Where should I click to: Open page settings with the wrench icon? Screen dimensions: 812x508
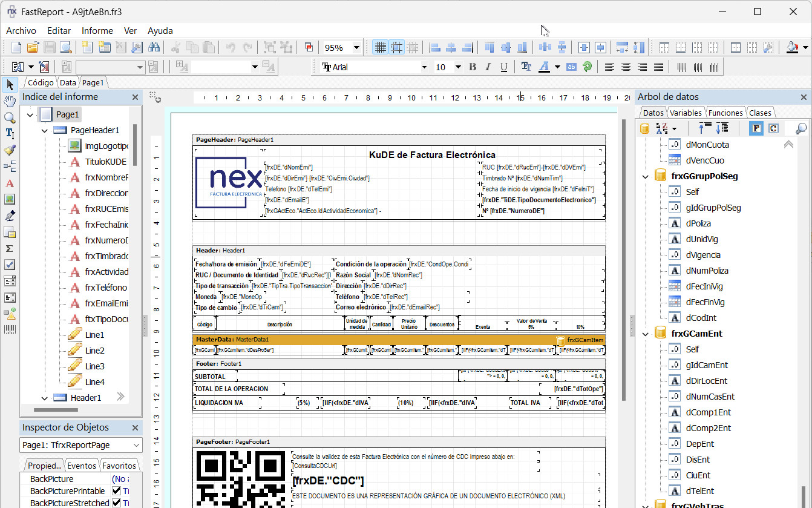pos(137,47)
